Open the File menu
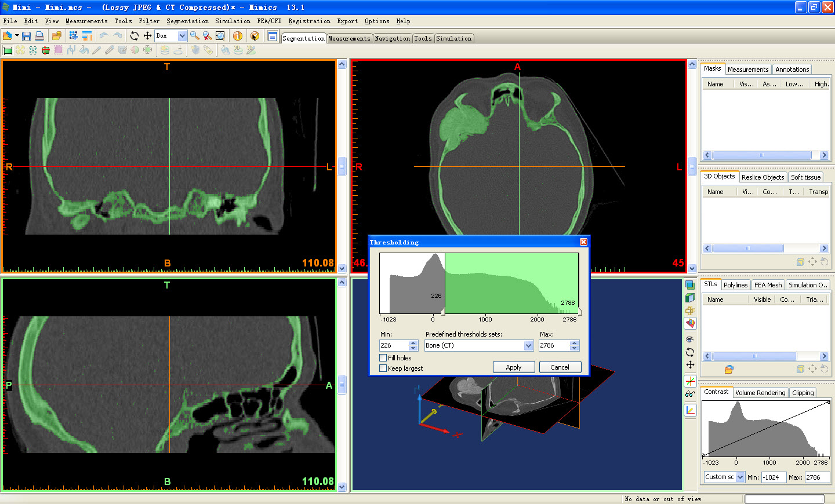The width and height of the screenshot is (835, 504). click(x=10, y=21)
